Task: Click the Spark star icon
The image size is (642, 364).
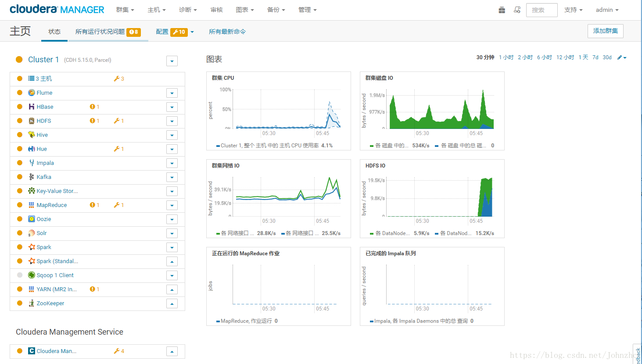Action: coord(32,247)
